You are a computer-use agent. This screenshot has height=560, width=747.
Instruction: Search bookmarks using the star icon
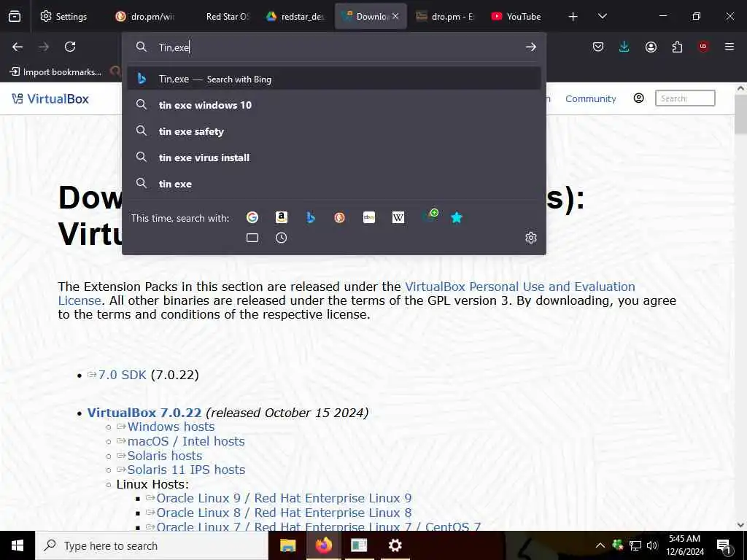point(457,217)
